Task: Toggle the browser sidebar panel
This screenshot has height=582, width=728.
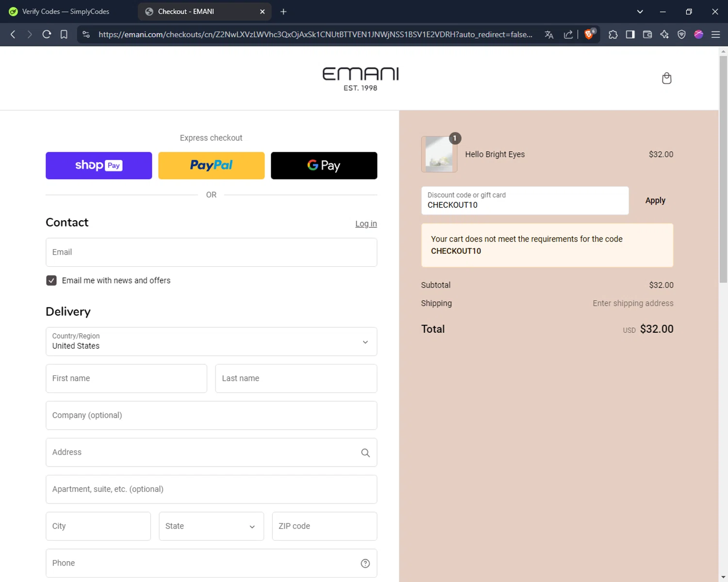Action: click(630, 34)
